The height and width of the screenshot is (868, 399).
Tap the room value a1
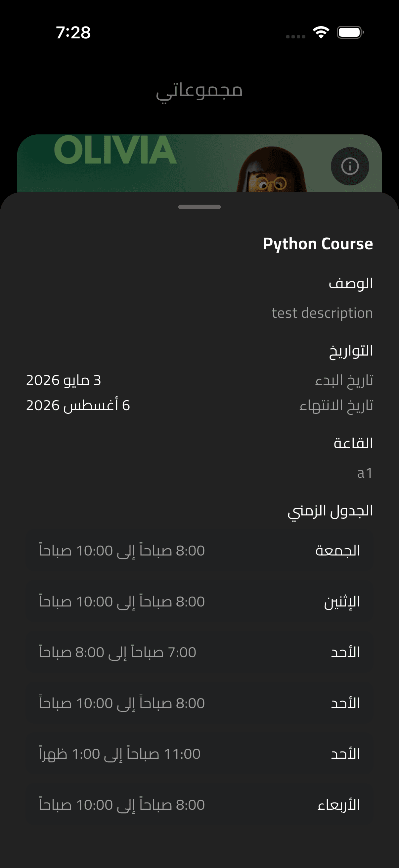365,473
